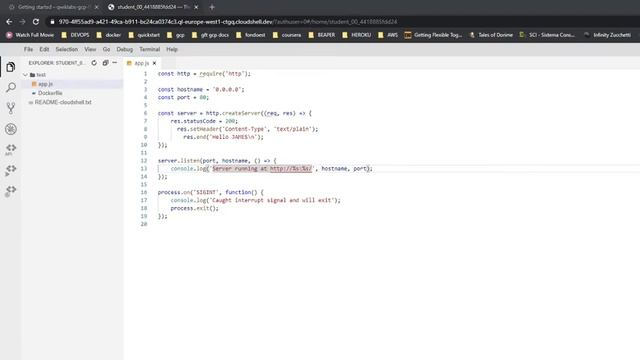
Task: Open the Tales of Dorime bookmark
Action: [491, 35]
